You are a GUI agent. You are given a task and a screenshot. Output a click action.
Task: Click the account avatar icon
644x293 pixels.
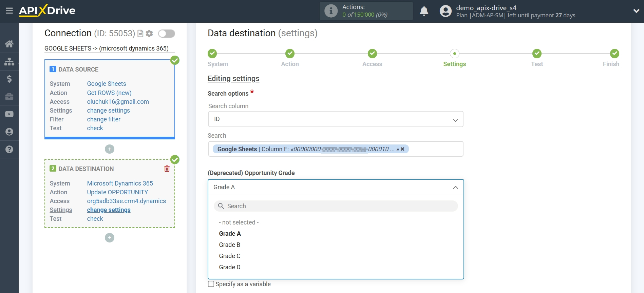(x=446, y=11)
